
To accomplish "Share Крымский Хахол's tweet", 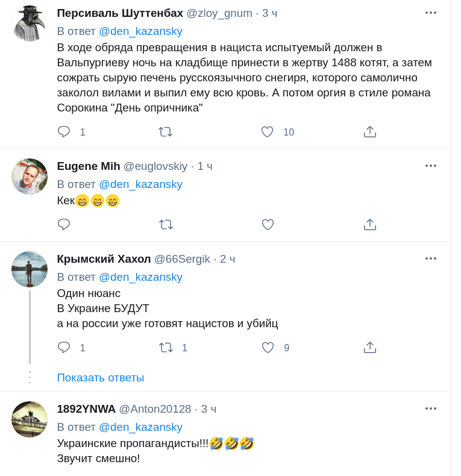I will (x=370, y=348).
